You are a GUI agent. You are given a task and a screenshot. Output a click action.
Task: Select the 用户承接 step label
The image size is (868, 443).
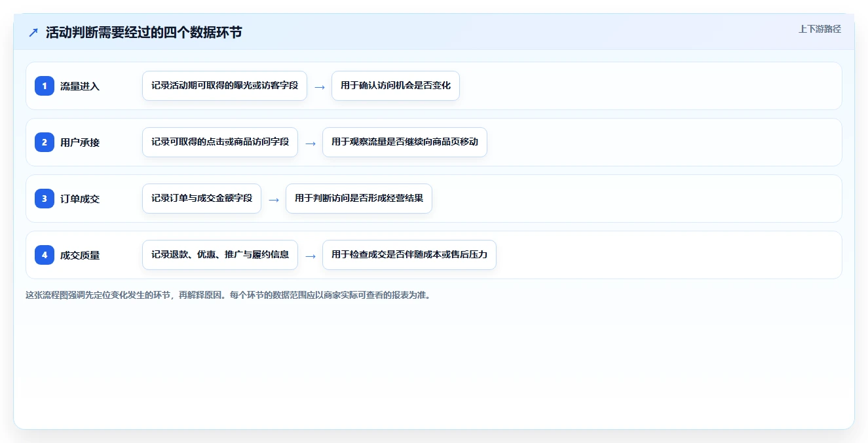pyautogui.click(x=80, y=142)
